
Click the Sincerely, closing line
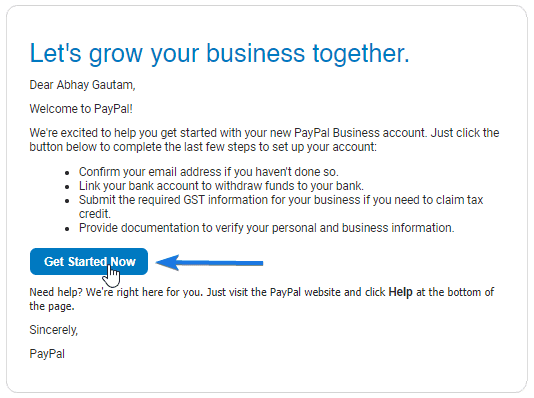pyautogui.click(x=54, y=330)
